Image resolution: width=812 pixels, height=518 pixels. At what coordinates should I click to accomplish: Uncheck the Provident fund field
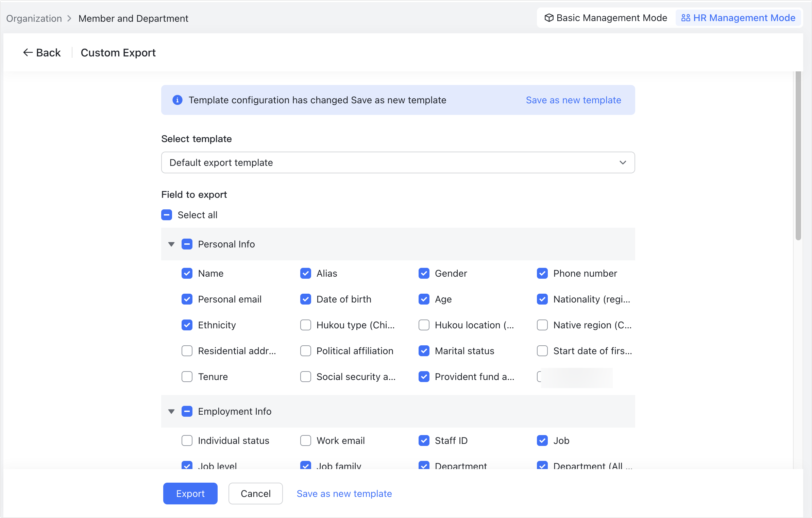[x=424, y=377]
